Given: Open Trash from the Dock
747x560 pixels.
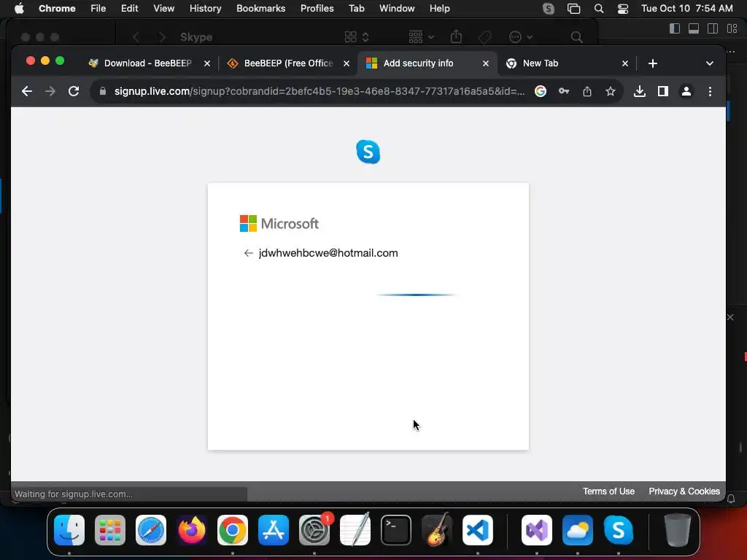Looking at the screenshot, I should pyautogui.click(x=678, y=530).
